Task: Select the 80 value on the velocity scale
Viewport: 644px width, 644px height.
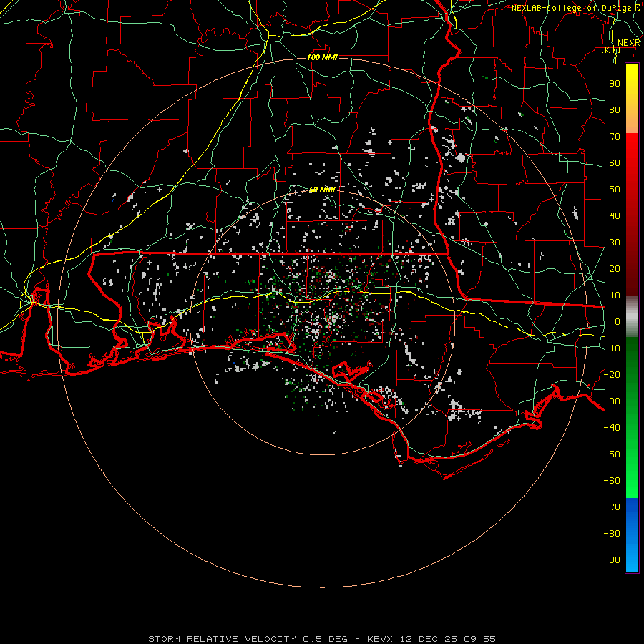Action: click(615, 109)
